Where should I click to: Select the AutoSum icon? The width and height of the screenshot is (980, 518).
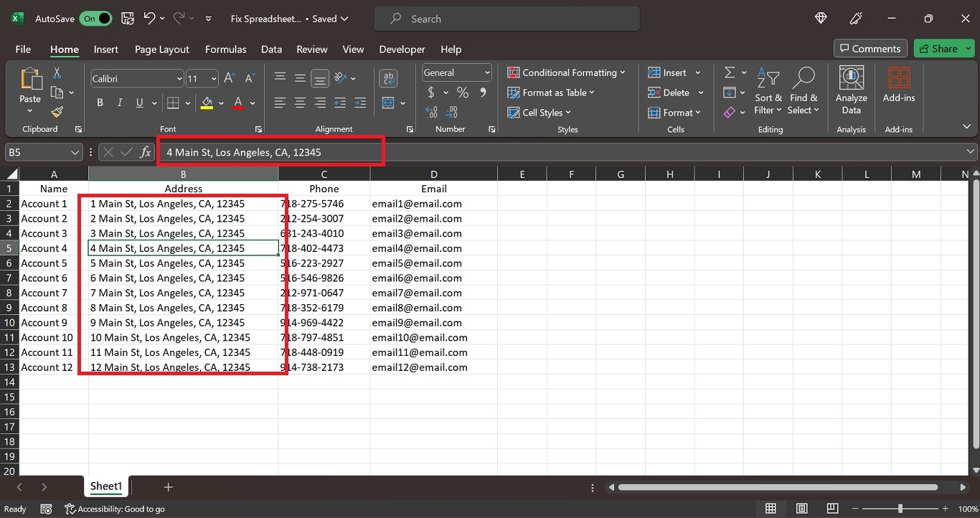(x=729, y=72)
